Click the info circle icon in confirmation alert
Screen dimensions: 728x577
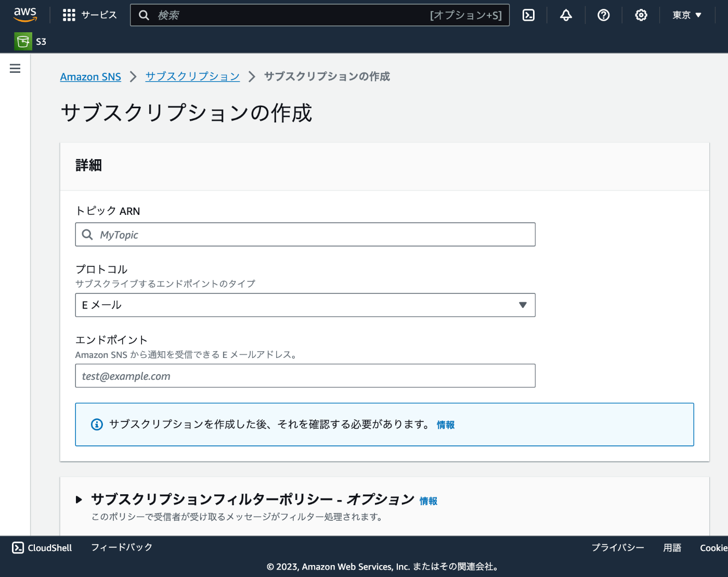97,425
